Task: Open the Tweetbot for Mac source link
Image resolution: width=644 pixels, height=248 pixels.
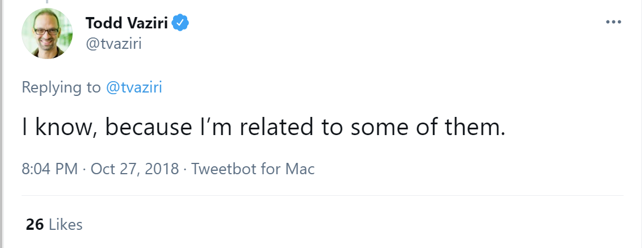Action: [253, 169]
